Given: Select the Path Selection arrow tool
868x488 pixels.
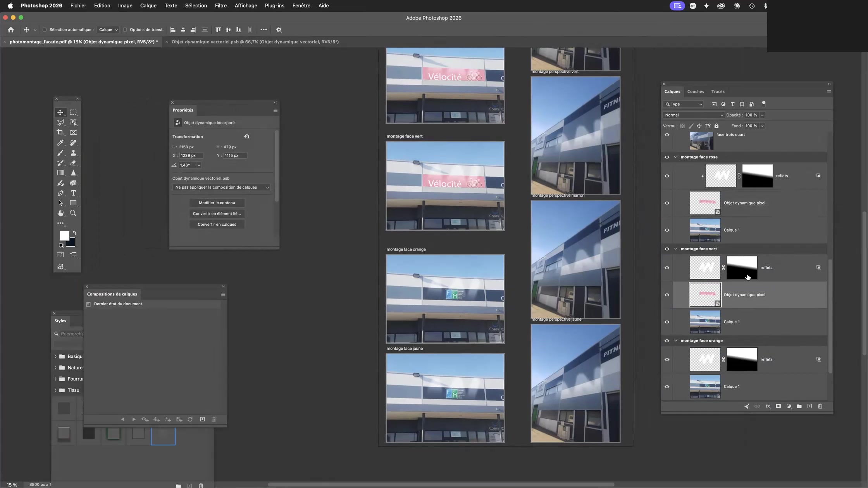Looking at the screenshot, I should coord(60,203).
